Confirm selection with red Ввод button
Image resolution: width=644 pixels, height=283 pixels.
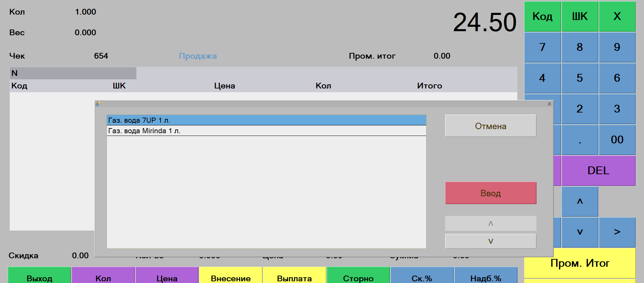[x=490, y=193]
